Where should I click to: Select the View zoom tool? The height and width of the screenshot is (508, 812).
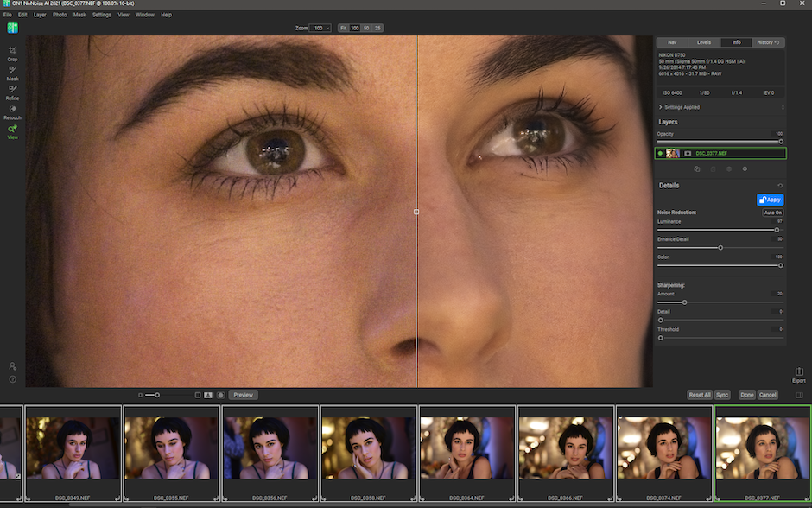click(12, 130)
